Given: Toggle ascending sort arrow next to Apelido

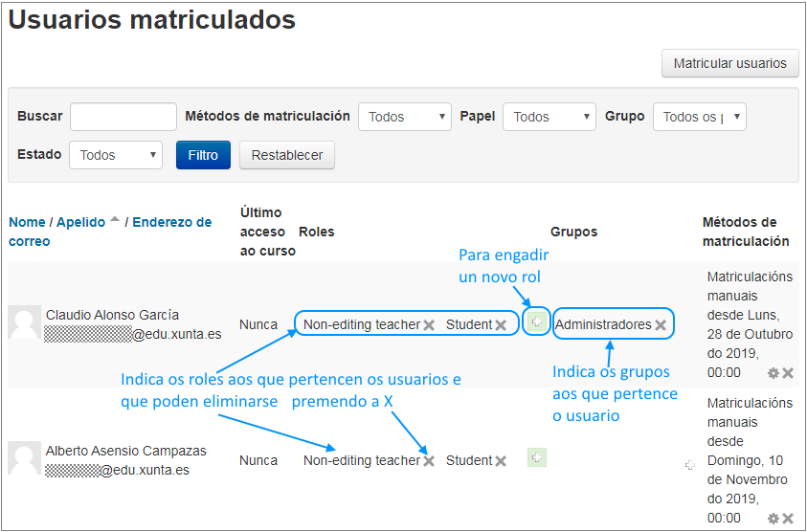Looking at the screenshot, I should coord(115,219).
